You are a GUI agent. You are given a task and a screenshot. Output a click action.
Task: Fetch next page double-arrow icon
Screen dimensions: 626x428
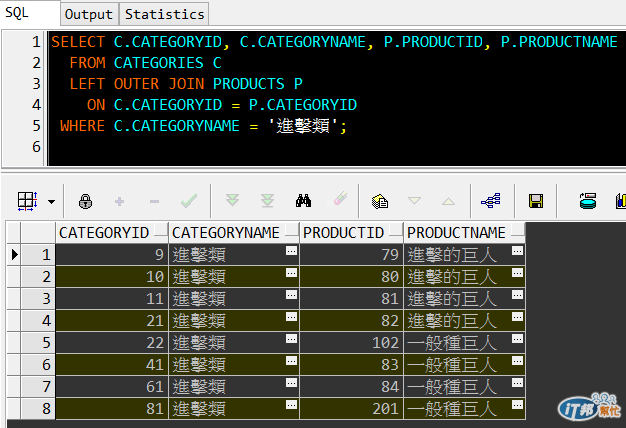pos(232,200)
